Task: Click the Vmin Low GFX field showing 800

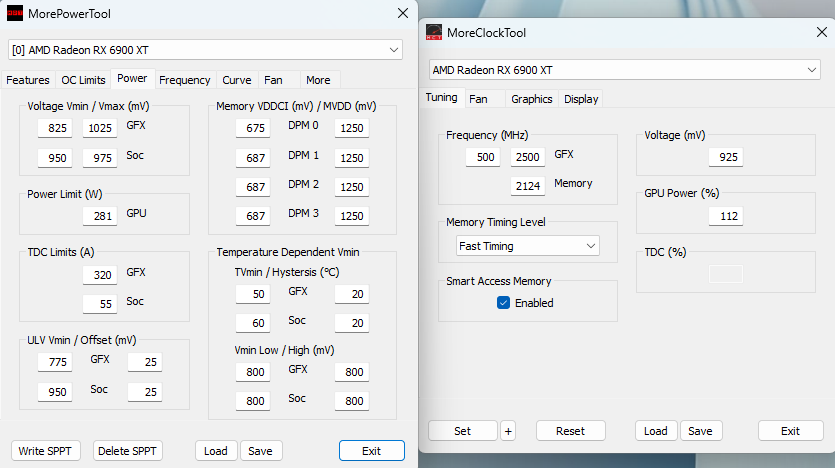Action: coord(253,372)
